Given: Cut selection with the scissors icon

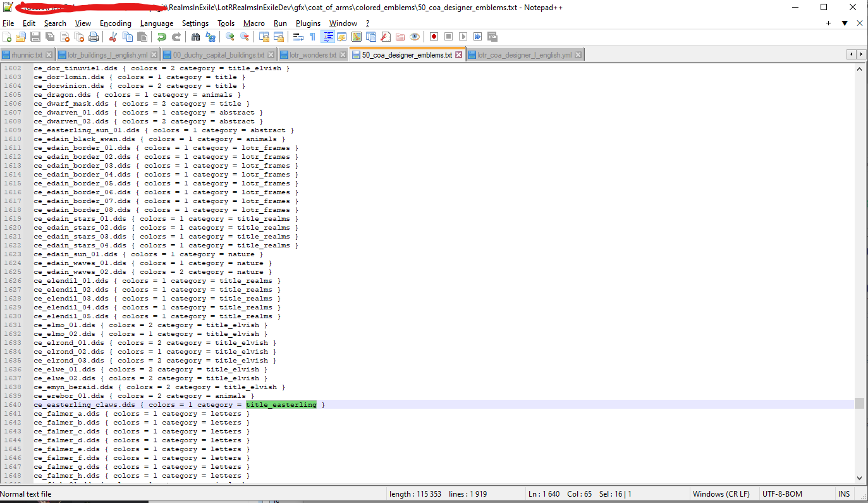Looking at the screenshot, I should click(x=113, y=37).
